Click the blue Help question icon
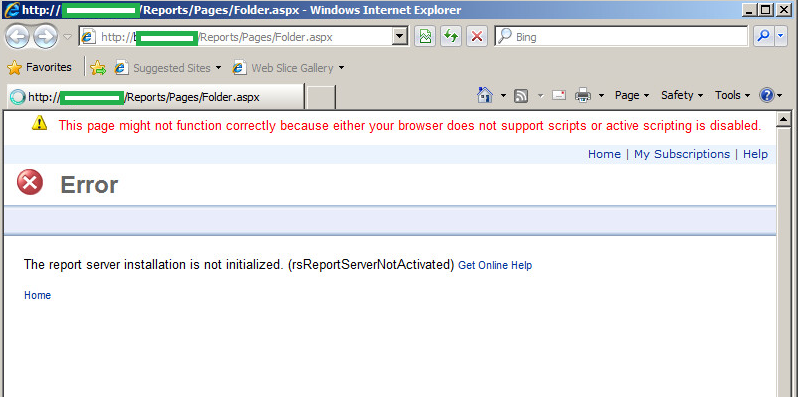Screen dimensions: 798x397 coord(766,95)
